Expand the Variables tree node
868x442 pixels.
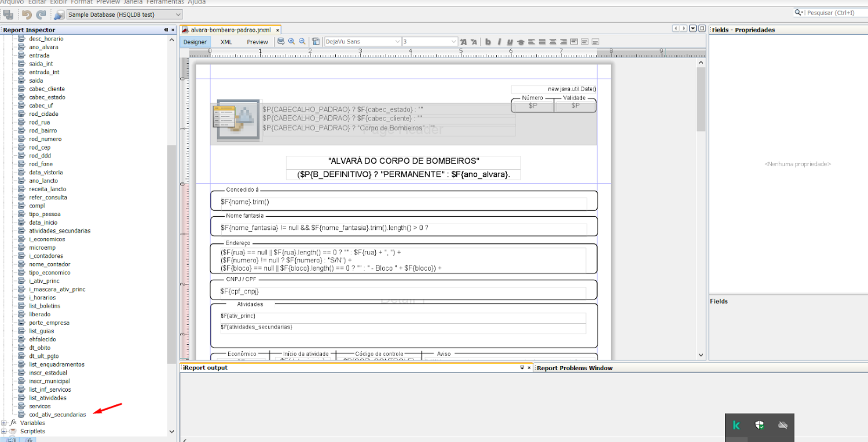pos(5,423)
